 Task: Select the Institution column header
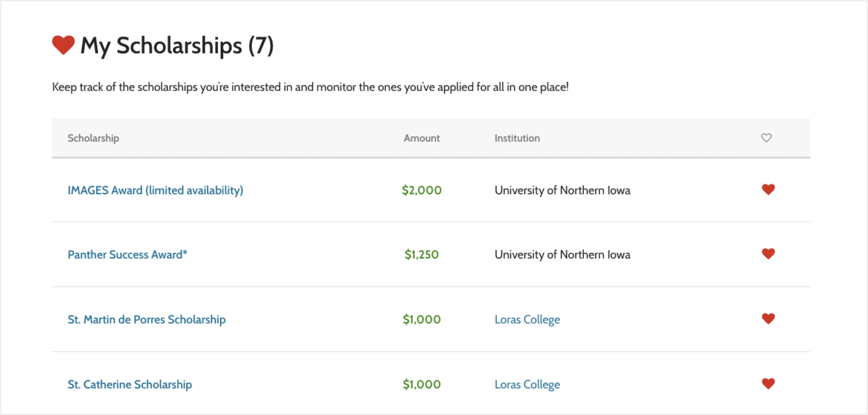click(517, 138)
